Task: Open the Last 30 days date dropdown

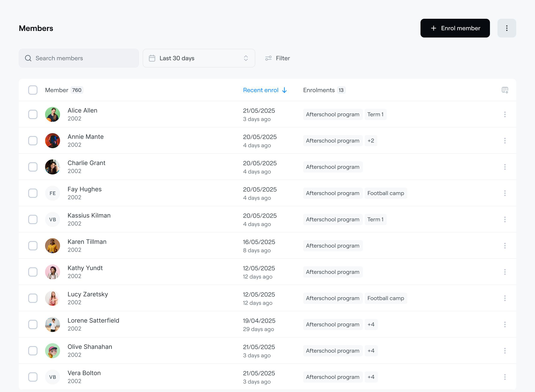Action: 199,58
